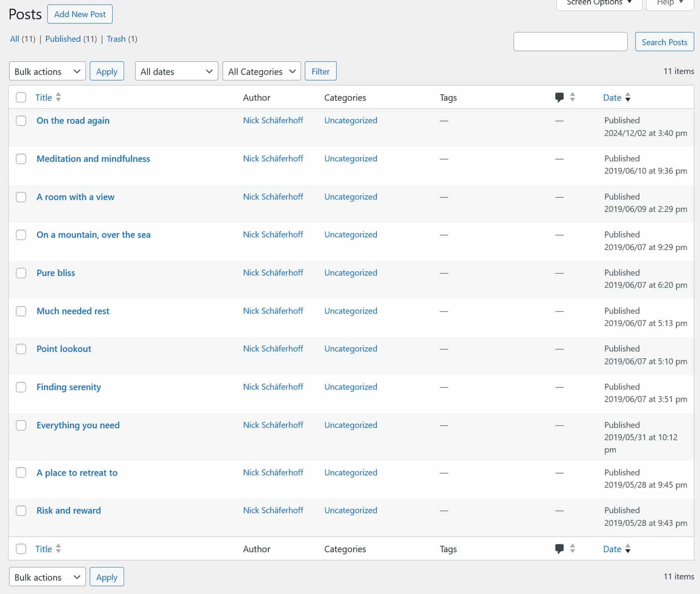Tick the 'A place to retreat to' checkbox
Image resolution: width=700 pixels, height=594 pixels.
[21, 473]
